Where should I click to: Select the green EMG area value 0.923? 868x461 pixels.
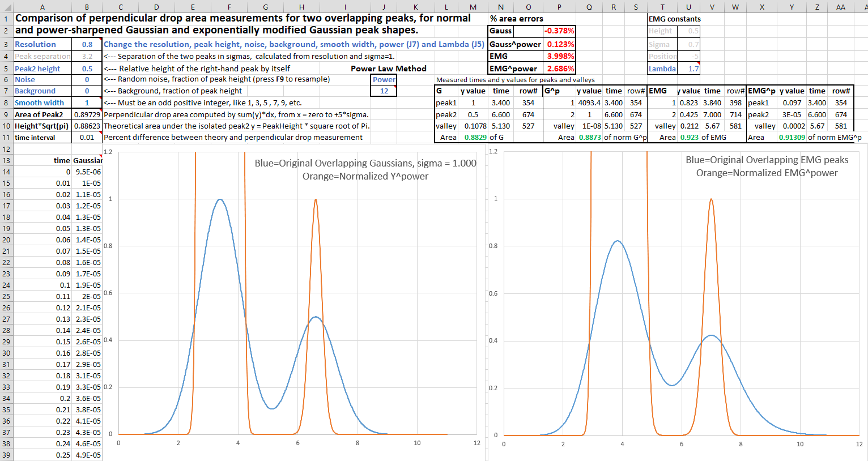click(688, 138)
